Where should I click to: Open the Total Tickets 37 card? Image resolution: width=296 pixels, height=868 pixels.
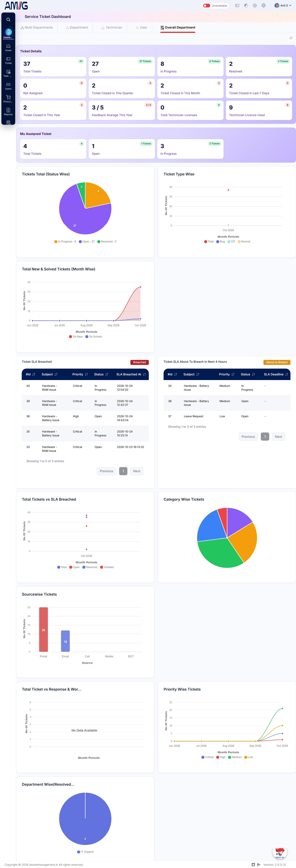point(53,67)
